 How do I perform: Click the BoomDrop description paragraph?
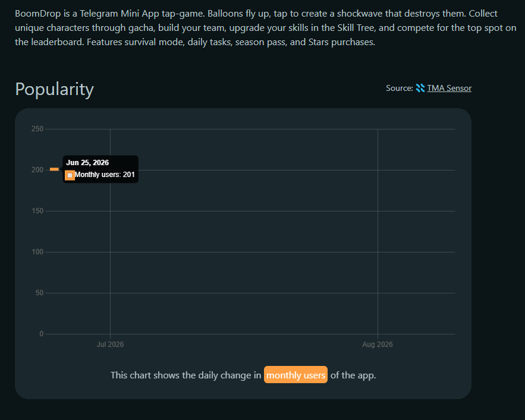pos(266,28)
